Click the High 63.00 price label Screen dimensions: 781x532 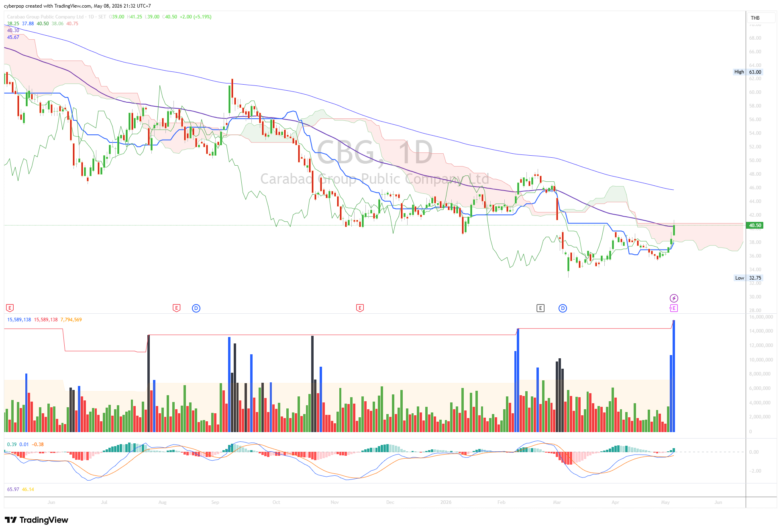748,72
